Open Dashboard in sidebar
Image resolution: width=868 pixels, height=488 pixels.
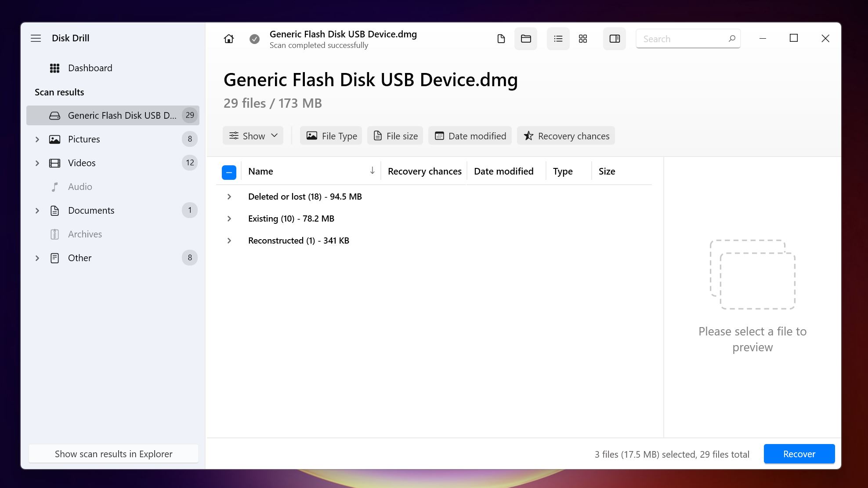(x=90, y=68)
